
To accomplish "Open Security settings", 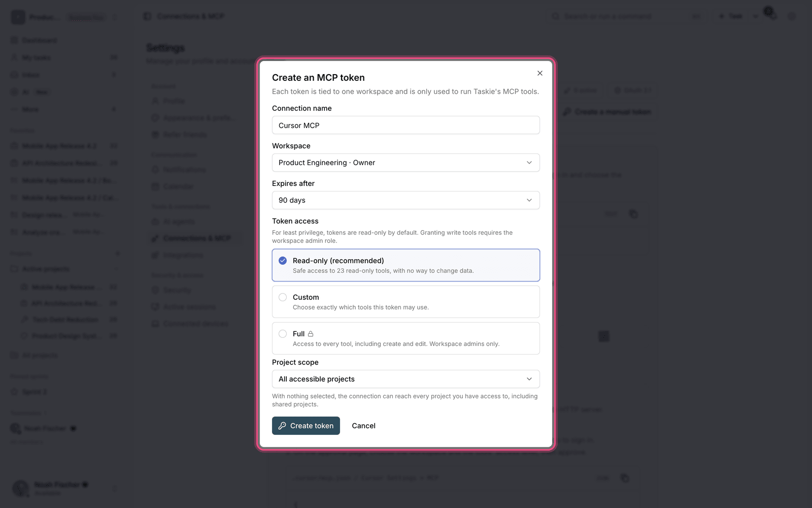I will pos(195,290).
